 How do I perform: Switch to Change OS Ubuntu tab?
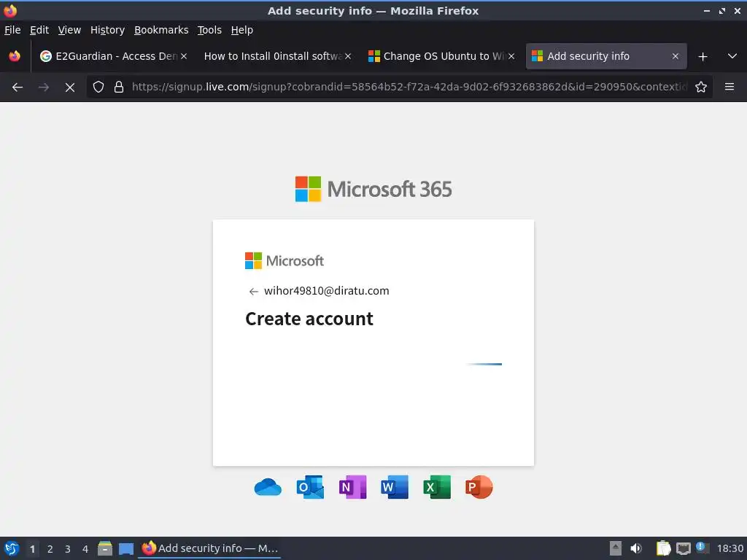441,56
